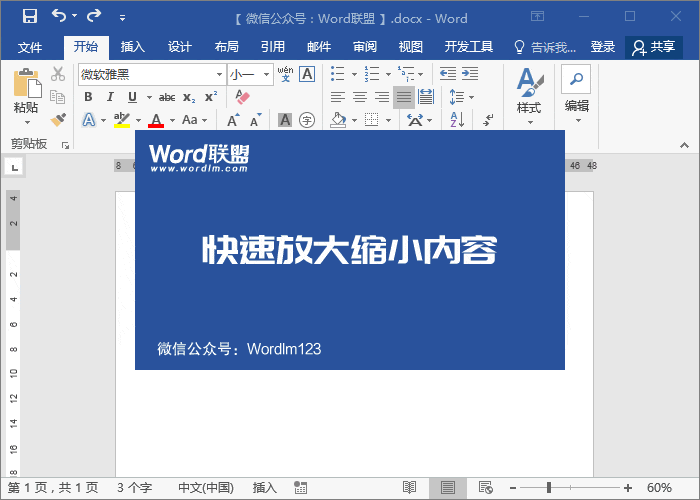
Task: Open the 微软雅黑 font name dropdown
Action: pyautogui.click(x=219, y=75)
